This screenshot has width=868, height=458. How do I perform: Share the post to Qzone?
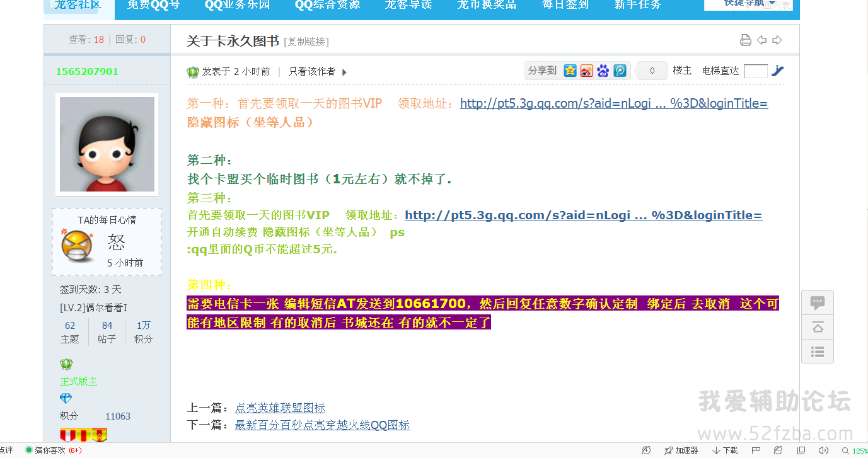pos(570,71)
